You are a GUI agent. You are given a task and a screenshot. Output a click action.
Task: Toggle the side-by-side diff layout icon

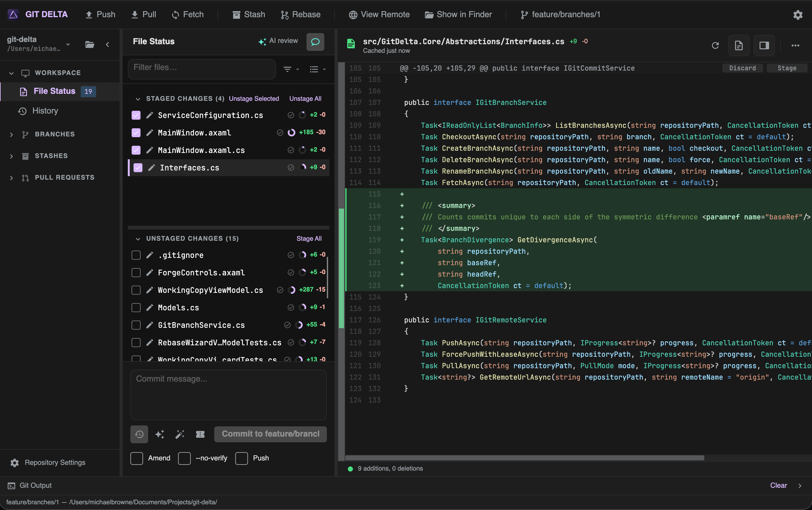[764, 45]
